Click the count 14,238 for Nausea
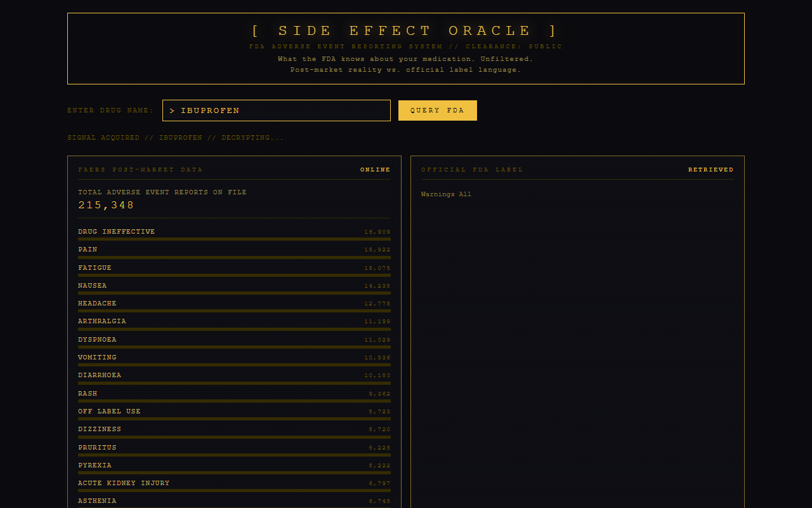 pos(377,286)
